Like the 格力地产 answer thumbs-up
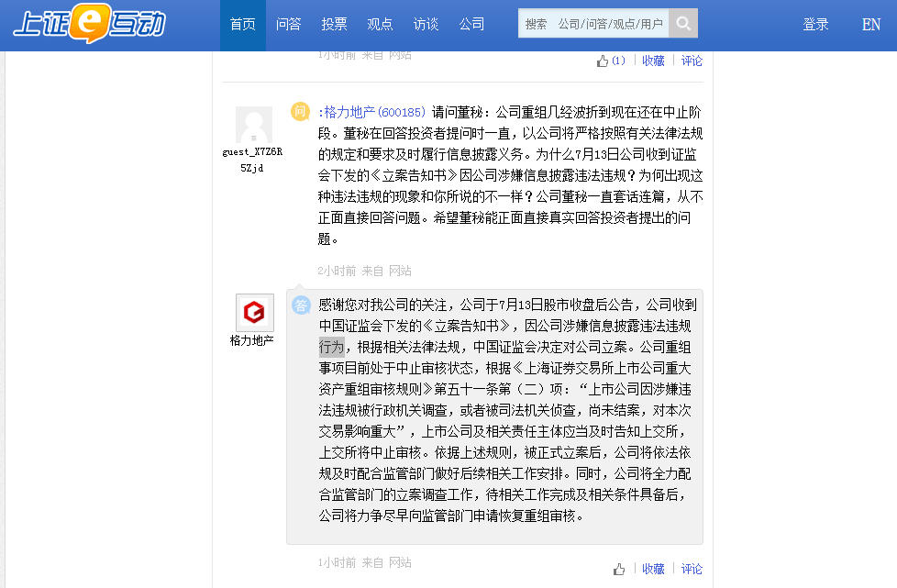 tap(619, 569)
